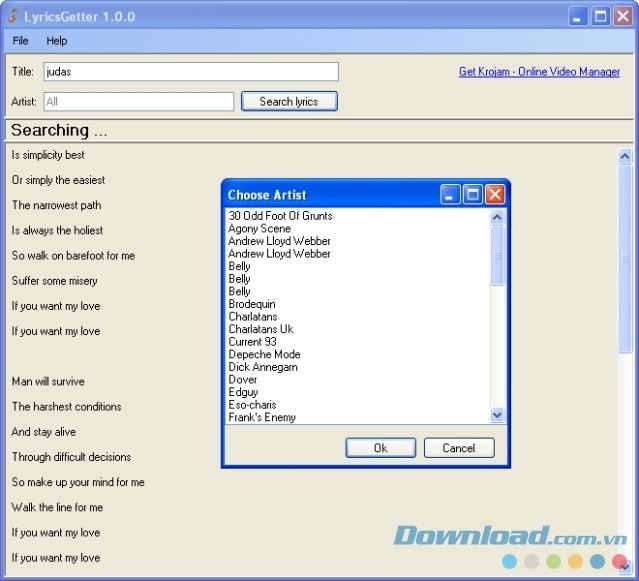Open the Get Krojam Online Video Manager link

point(539,72)
